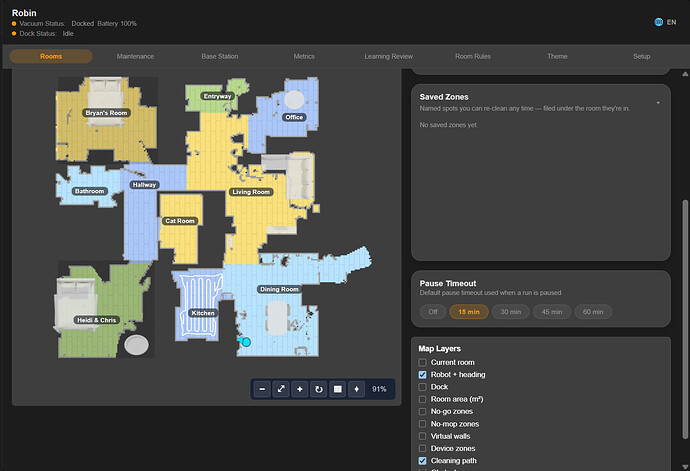The height and width of the screenshot is (471, 690).
Task: Click the 'Battery 100%' status text
Action: [x=117, y=23]
